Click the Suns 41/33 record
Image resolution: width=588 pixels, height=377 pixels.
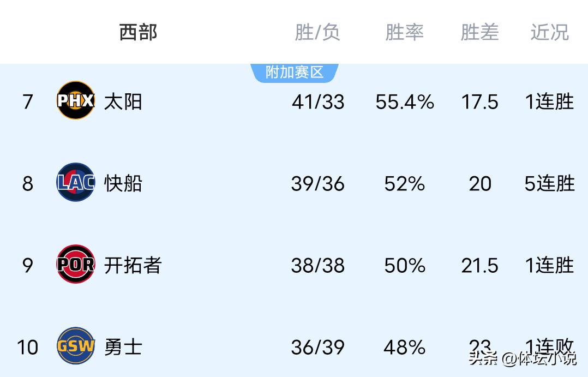pos(318,101)
